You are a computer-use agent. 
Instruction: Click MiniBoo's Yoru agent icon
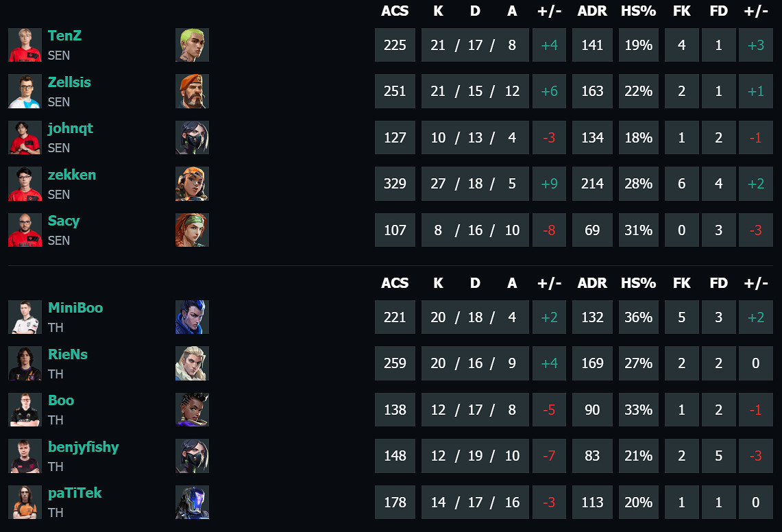[192, 317]
